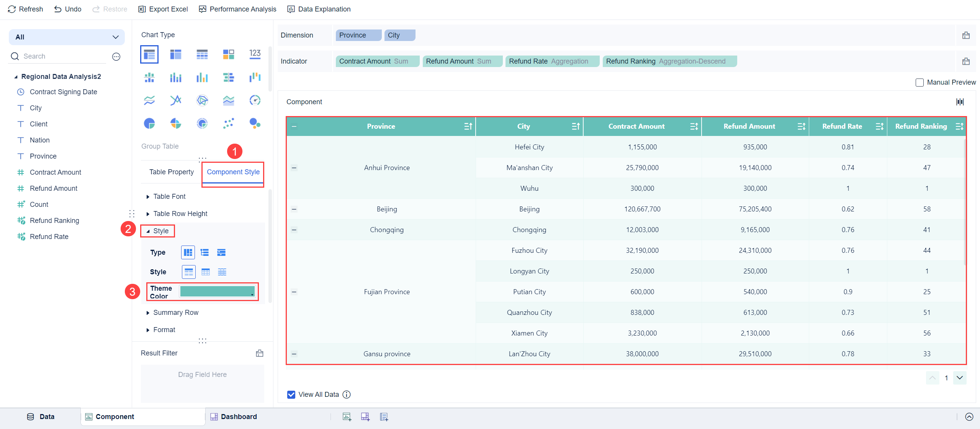This screenshot has width=980, height=429.
Task: Uncheck the View All Data checkbox
Action: (x=291, y=395)
